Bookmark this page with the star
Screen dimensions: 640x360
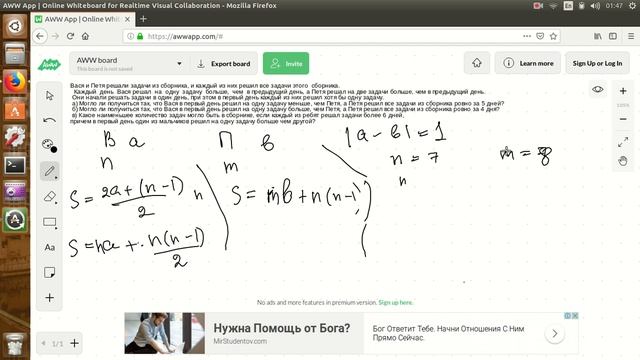click(x=553, y=36)
